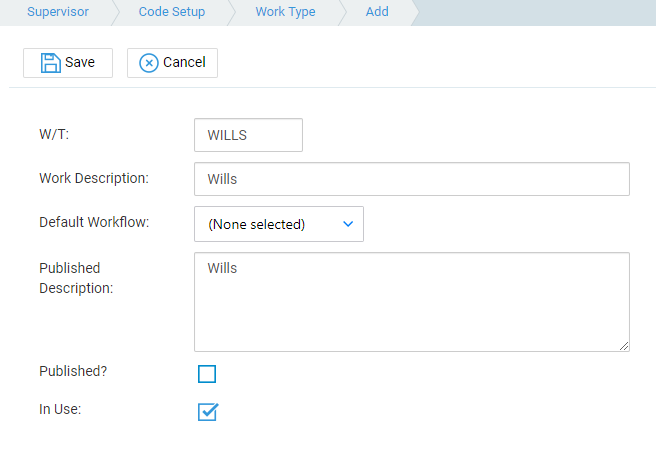Click the Published Description resize grip
This screenshot has width=656, height=468.
pyautogui.click(x=624, y=346)
